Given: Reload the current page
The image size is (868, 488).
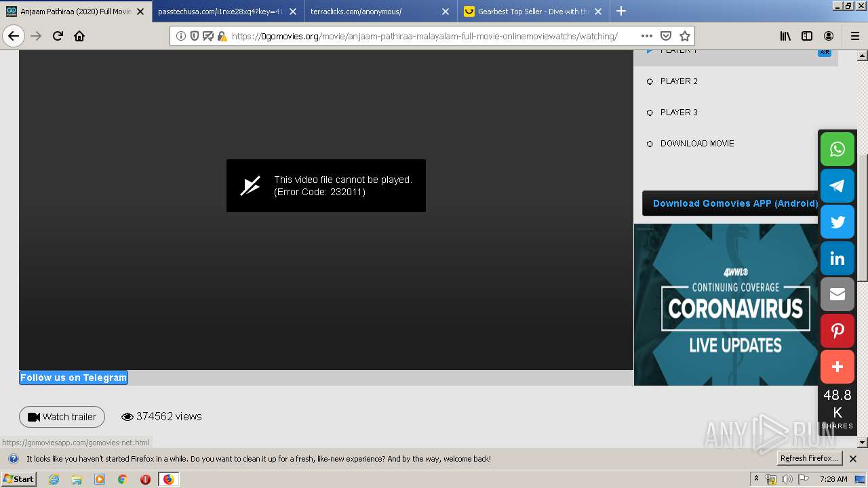Looking at the screenshot, I should point(58,36).
